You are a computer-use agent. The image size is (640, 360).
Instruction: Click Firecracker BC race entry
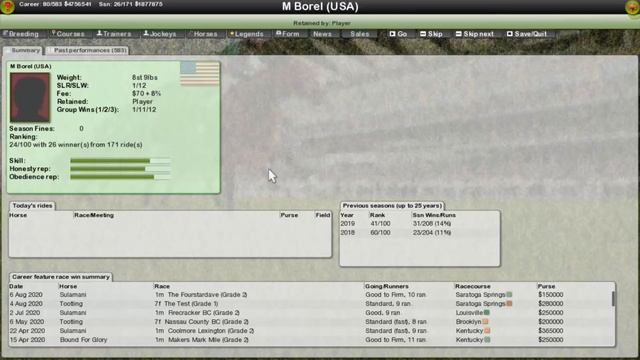[197, 313]
